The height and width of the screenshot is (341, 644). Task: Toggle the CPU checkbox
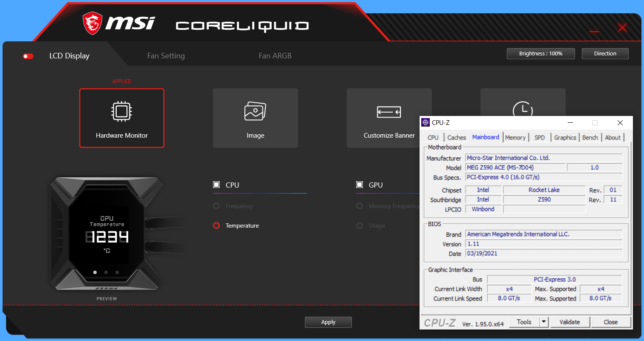pos(216,185)
